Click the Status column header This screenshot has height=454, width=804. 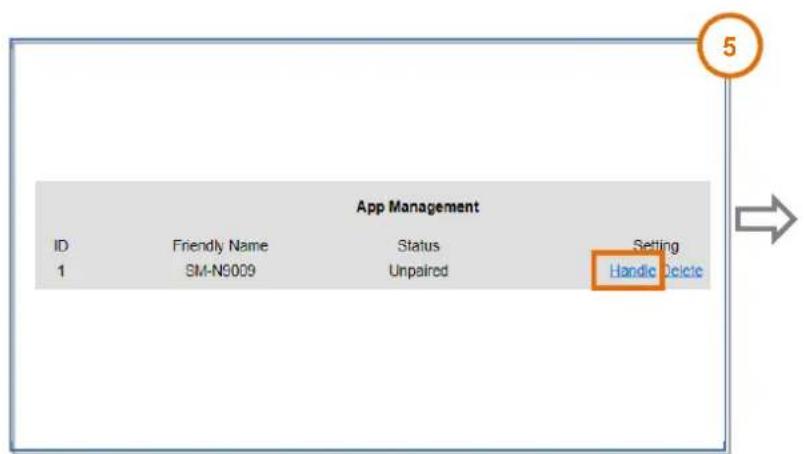tap(418, 246)
